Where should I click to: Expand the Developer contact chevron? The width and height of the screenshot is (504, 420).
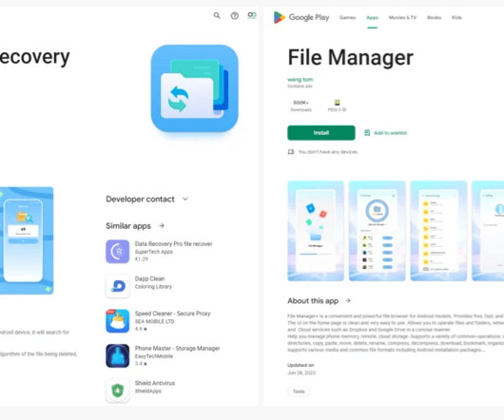(x=185, y=199)
